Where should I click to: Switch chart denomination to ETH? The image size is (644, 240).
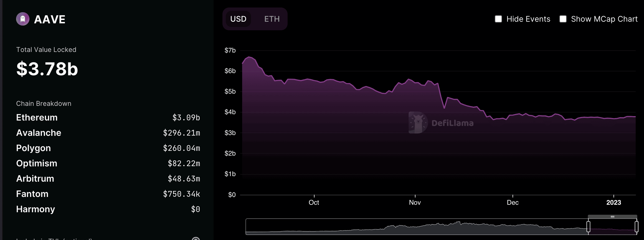tap(272, 19)
